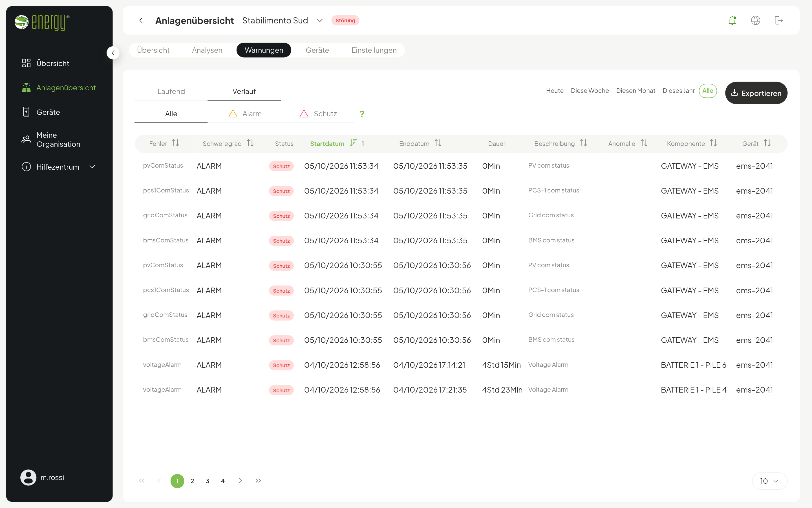This screenshot has width=812, height=508.
Task: Filter warnings to Heute
Action: pos(555,91)
